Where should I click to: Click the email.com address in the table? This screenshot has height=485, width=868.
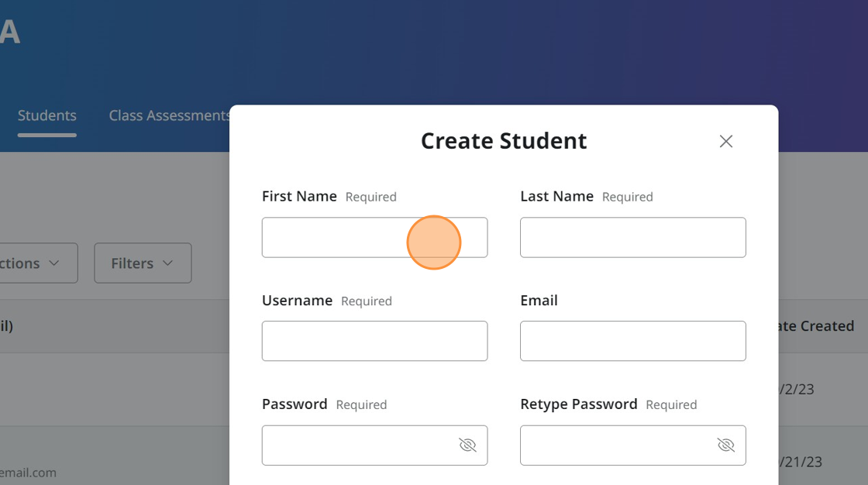[x=29, y=473]
